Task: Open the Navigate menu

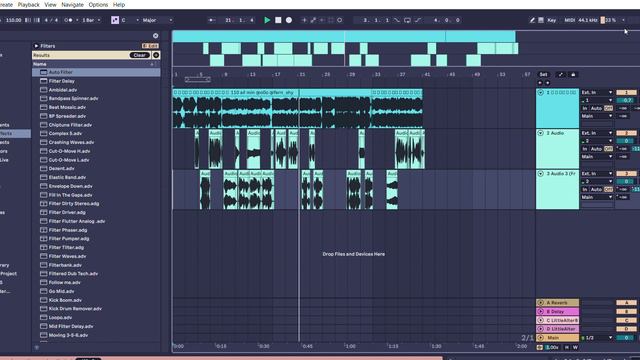Action: [72, 5]
